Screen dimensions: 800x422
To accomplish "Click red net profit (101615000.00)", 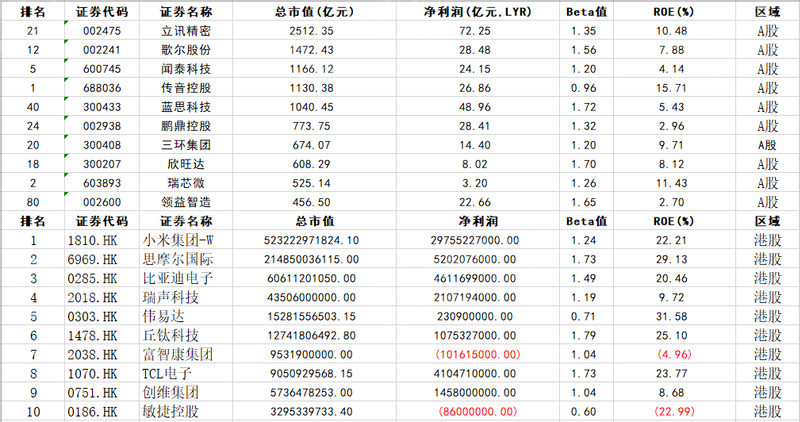I will (478, 354).
